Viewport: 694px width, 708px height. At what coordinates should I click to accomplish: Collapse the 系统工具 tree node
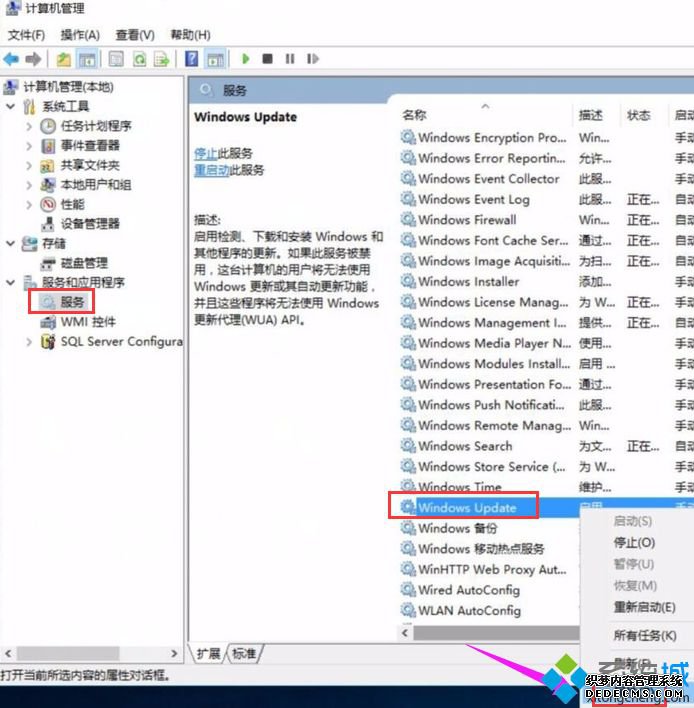click(11, 107)
